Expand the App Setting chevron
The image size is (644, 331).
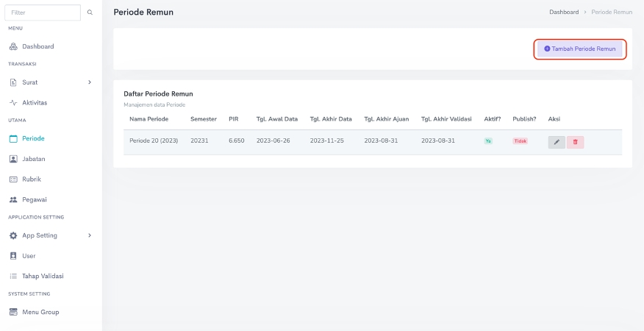pos(90,235)
